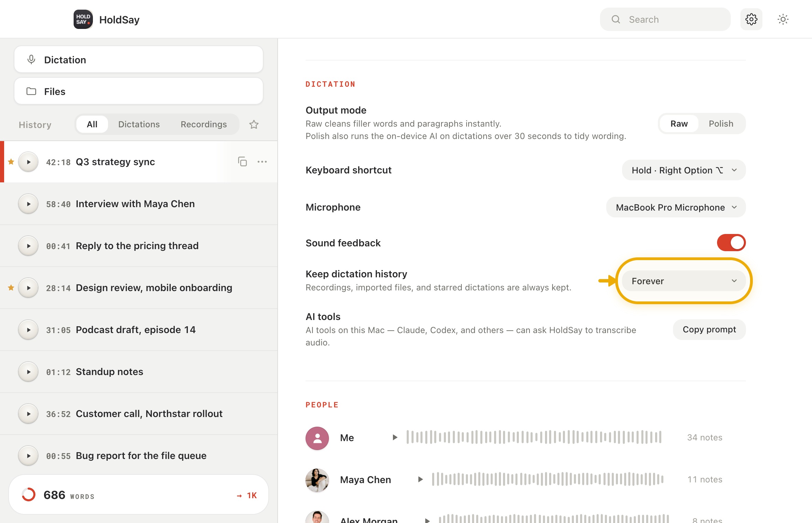Viewport: 812px width, 523px height.
Task: Click the 34 notes count for Me
Action: (x=705, y=437)
